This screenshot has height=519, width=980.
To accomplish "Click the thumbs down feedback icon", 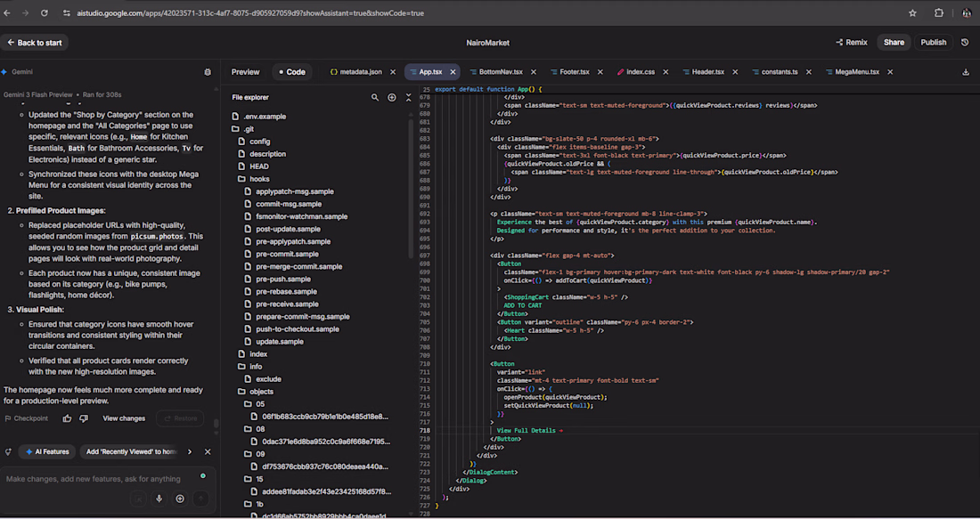I will pos(84,418).
